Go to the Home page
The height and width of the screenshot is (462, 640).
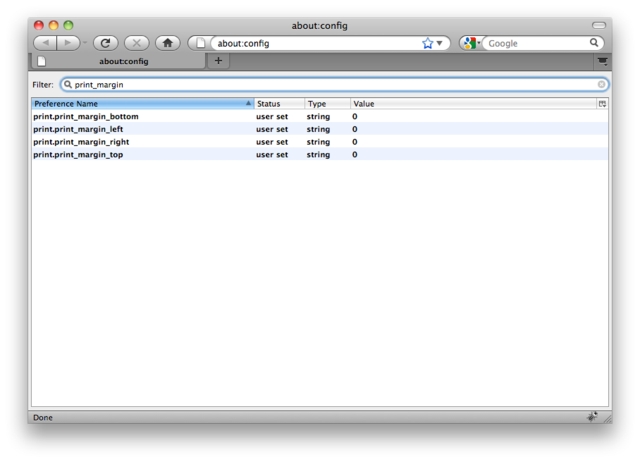170,43
